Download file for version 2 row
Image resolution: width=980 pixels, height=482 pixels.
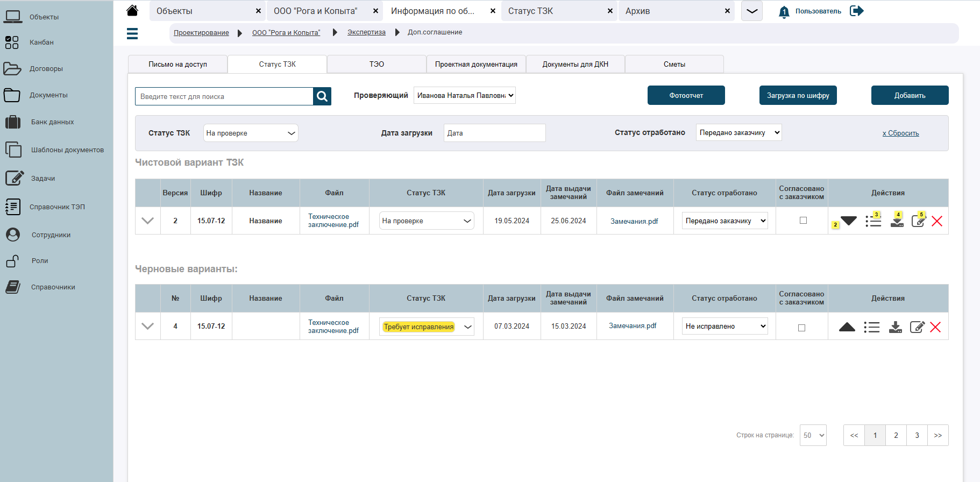(897, 221)
